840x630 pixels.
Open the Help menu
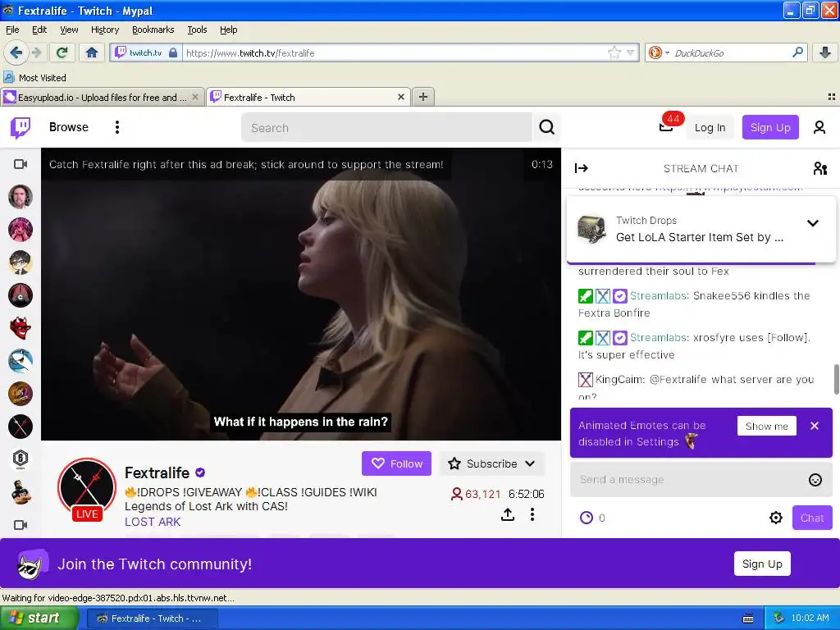(229, 30)
